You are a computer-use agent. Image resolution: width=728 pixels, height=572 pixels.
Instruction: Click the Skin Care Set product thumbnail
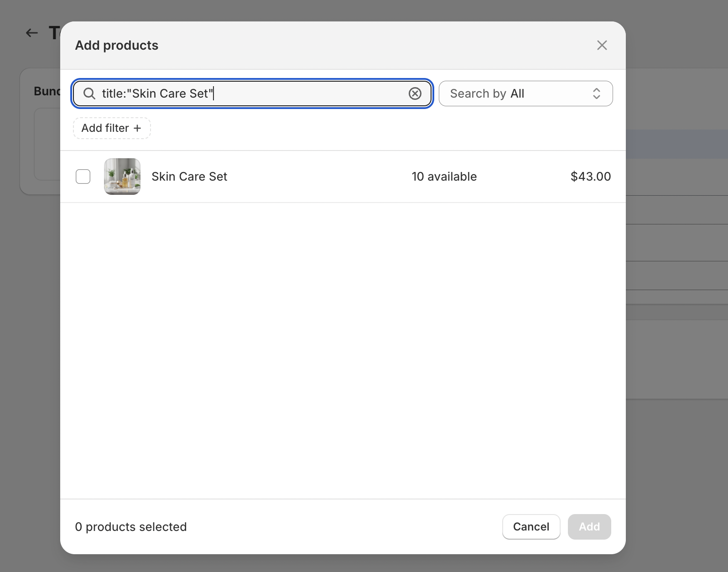[x=122, y=177]
